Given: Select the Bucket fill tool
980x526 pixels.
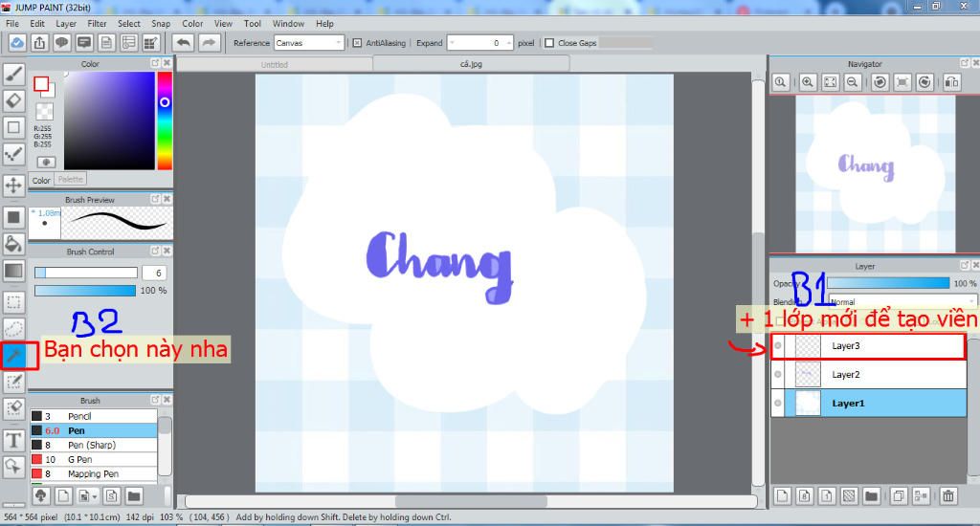Looking at the screenshot, I should [13, 244].
